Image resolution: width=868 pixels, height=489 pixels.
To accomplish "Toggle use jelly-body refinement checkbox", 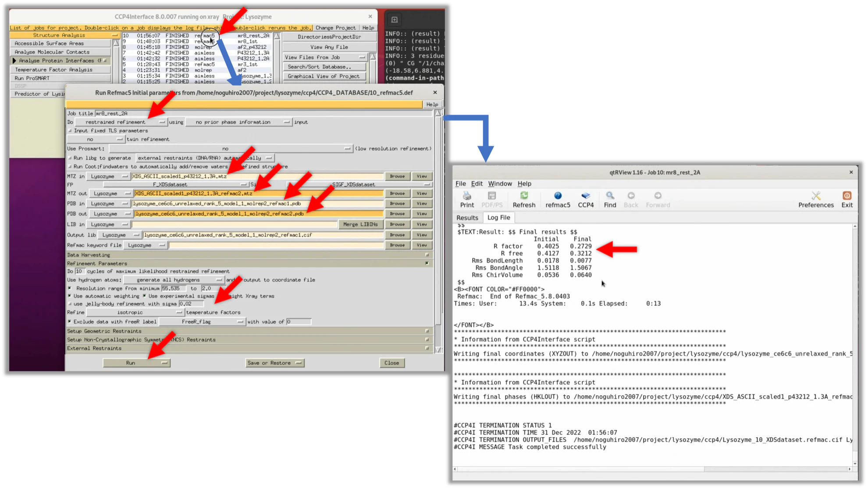I will click(x=70, y=304).
